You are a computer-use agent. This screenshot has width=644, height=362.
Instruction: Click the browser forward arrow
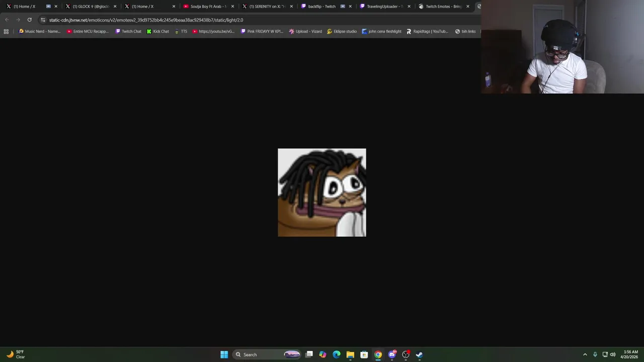point(18,20)
